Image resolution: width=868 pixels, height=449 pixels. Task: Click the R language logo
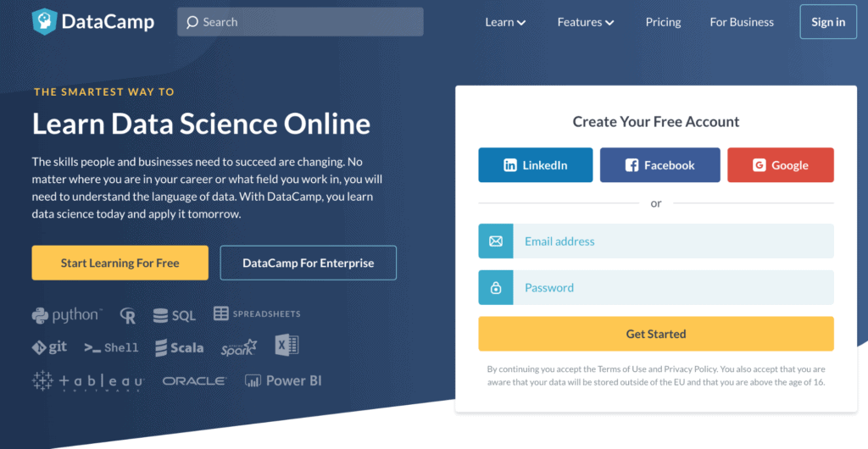point(128,316)
